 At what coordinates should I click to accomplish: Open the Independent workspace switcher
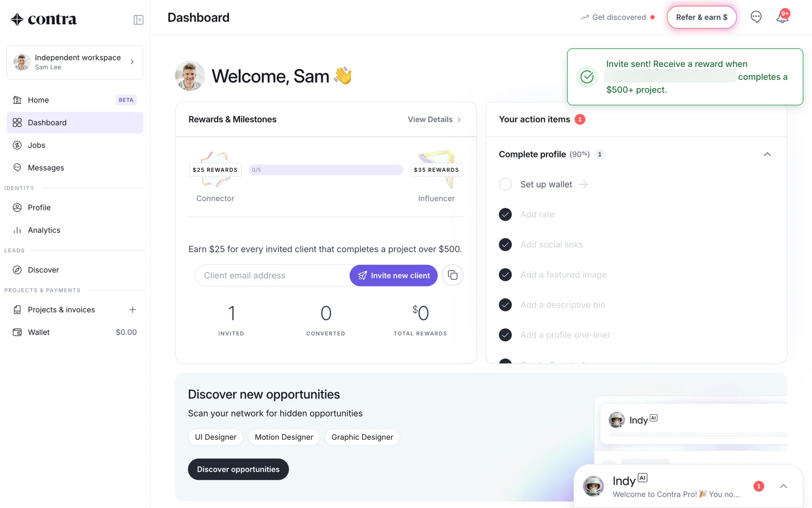click(75, 62)
